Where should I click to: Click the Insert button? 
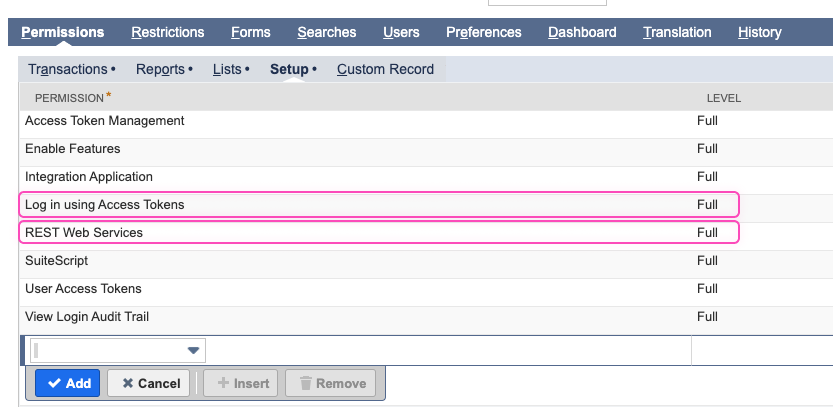coord(243,383)
